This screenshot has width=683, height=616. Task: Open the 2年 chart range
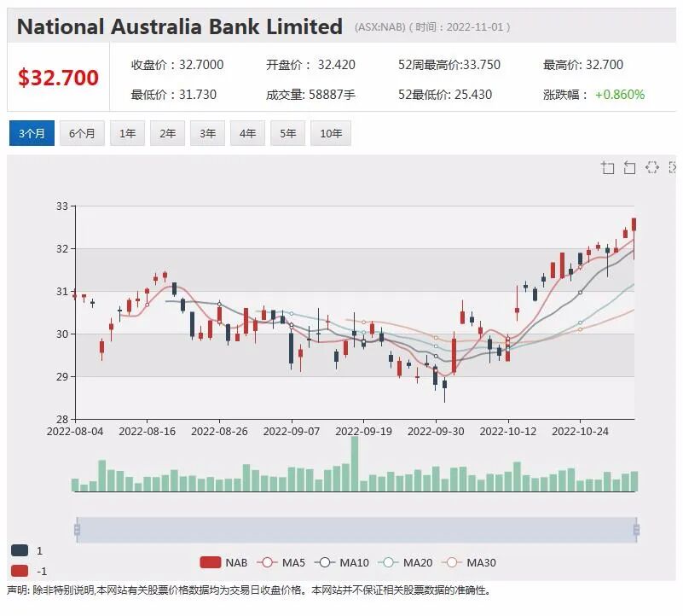[x=167, y=133]
